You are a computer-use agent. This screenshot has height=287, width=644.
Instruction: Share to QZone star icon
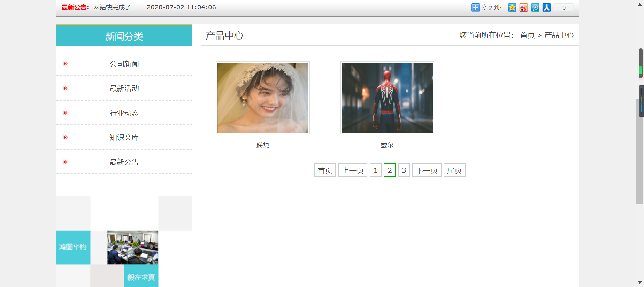coord(512,7)
